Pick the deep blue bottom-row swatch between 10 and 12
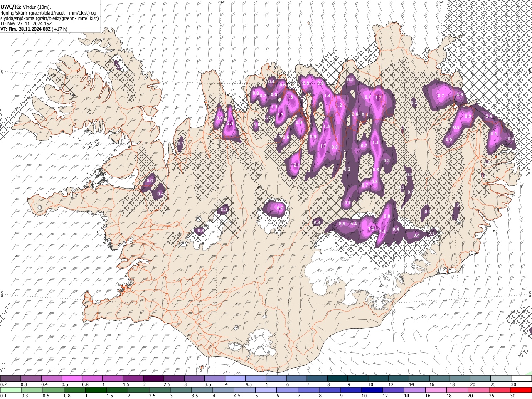Viewport: 532px width, 399px height. [x=372, y=390]
